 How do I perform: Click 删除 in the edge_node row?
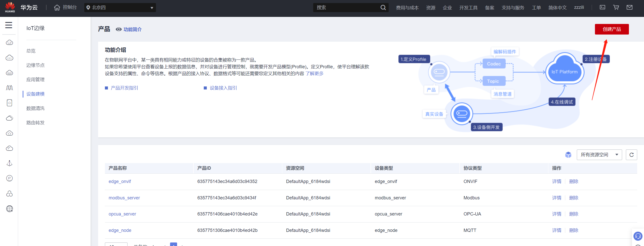pos(574,230)
